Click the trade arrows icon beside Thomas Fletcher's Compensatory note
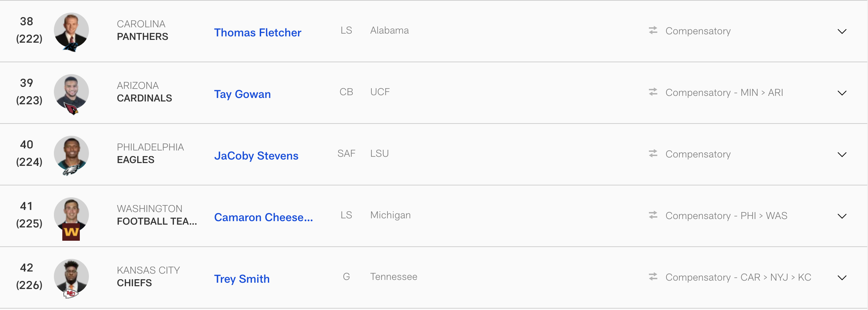Screen dimensions: 868x310 point(653,30)
